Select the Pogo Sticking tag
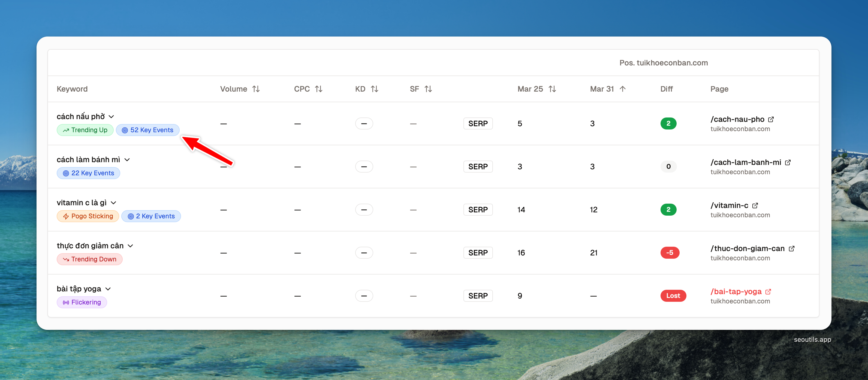Viewport: 868px width, 380px height. [x=88, y=216]
